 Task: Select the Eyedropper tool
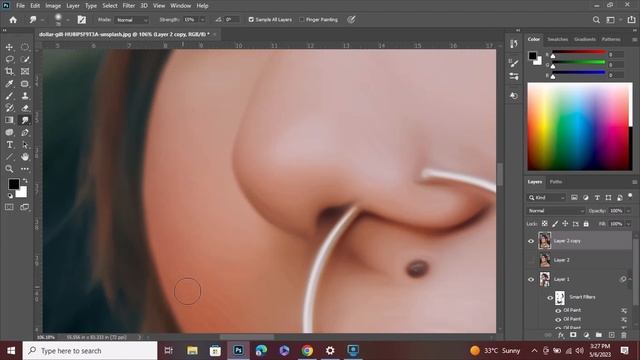9,84
